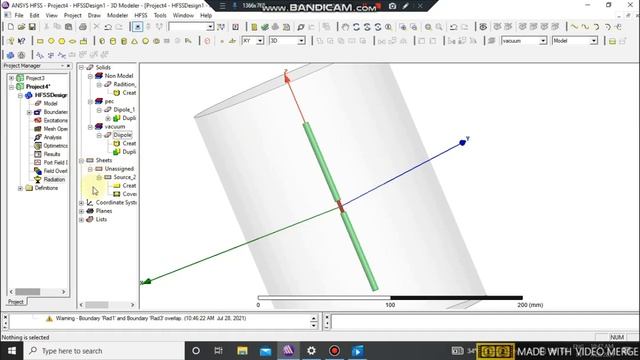Expand the Boundaries node in Project Manager

click(x=29, y=112)
